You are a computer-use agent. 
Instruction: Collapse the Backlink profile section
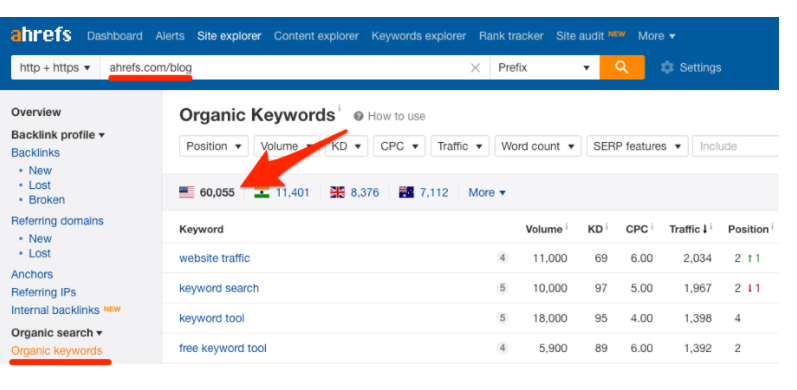[58, 135]
